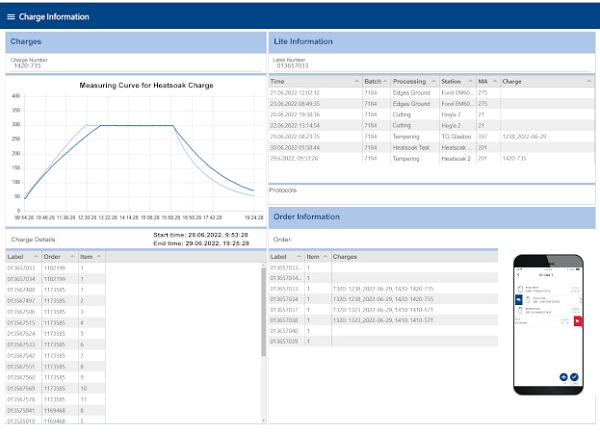Select the Lite row dated 21.06.2022 12:02:12
This screenshot has height=433, width=600.
tap(432, 93)
